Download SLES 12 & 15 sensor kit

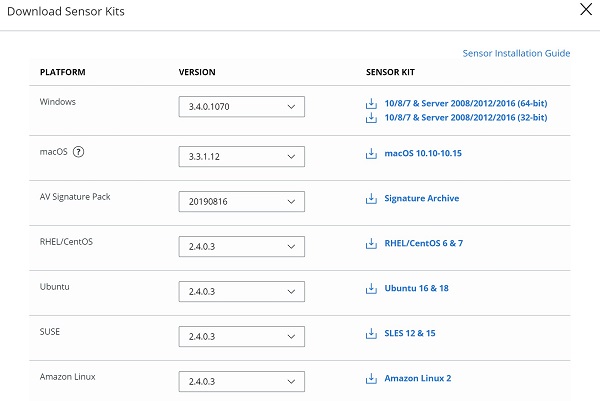(410, 333)
